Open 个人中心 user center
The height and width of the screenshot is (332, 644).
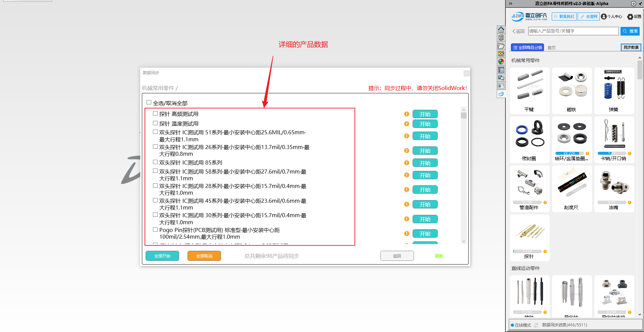(x=611, y=16)
